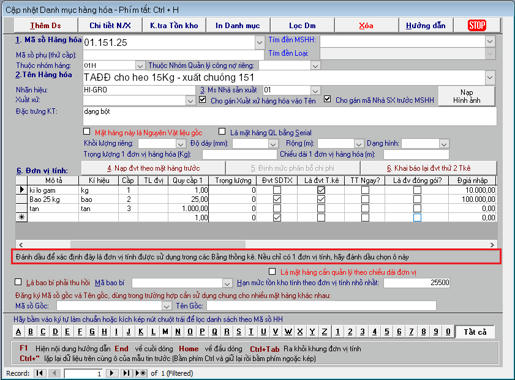Click Lọc Dm toolbar button
This screenshot has width=515, height=380.
point(302,25)
